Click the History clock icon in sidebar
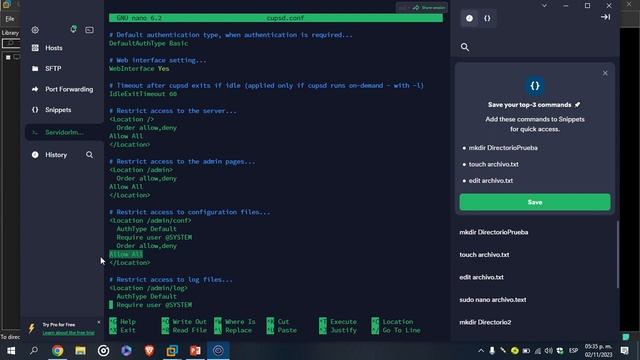 [x=35, y=155]
